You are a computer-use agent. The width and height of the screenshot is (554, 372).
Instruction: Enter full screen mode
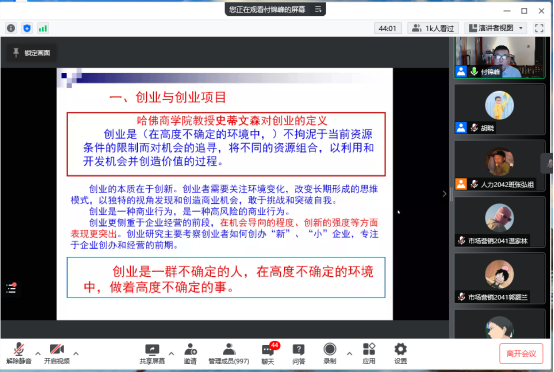pyautogui.click(x=539, y=28)
